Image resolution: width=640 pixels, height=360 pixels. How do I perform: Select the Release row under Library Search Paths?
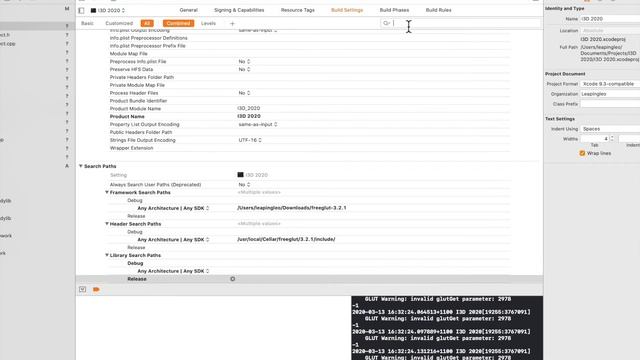click(309, 279)
